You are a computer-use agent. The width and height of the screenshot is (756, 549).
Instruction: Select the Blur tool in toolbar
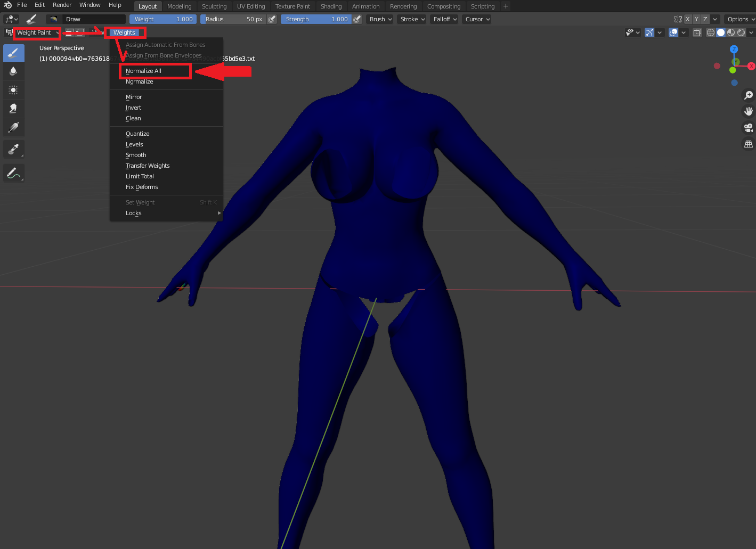pyautogui.click(x=13, y=71)
